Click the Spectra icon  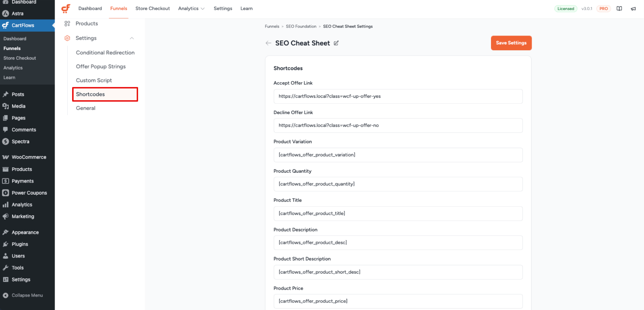(5, 141)
